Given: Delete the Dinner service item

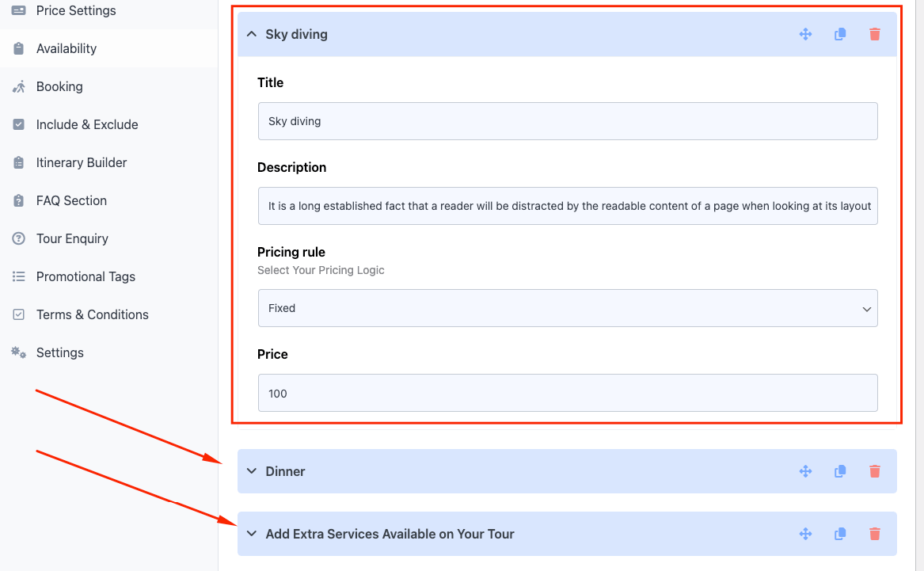Looking at the screenshot, I should pyautogui.click(x=874, y=471).
